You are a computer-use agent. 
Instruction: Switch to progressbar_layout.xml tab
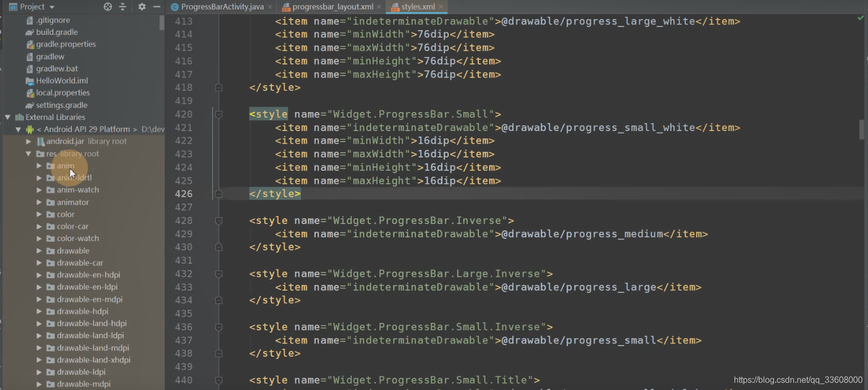[333, 7]
